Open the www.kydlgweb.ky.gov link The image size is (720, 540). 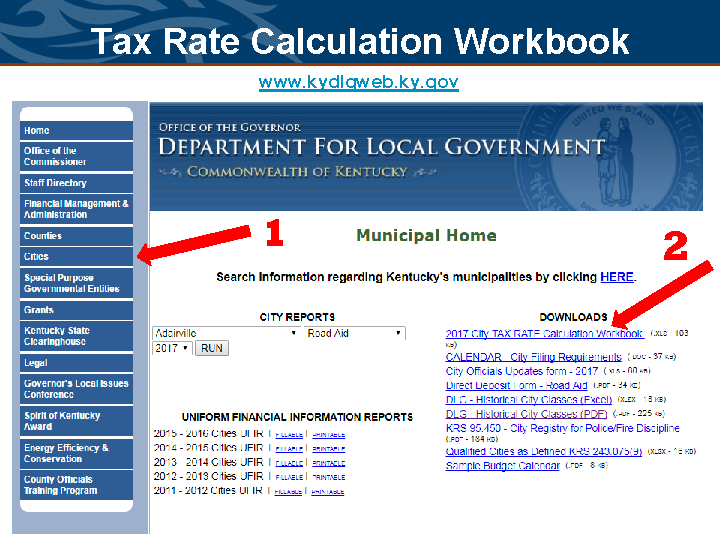click(x=359, y=82)
